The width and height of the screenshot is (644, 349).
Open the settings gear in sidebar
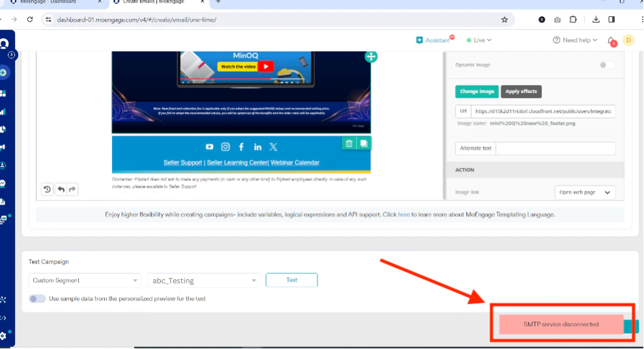pyautogui.click(x=3, y=336)
